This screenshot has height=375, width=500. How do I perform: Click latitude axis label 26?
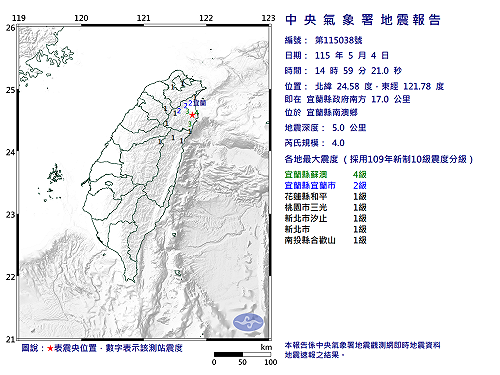tap(10, 28)
